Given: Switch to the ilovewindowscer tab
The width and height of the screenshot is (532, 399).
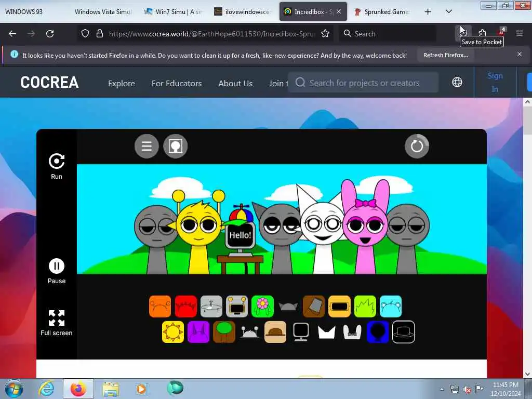Looking at the screenshot, I should (x=243, y=11).
